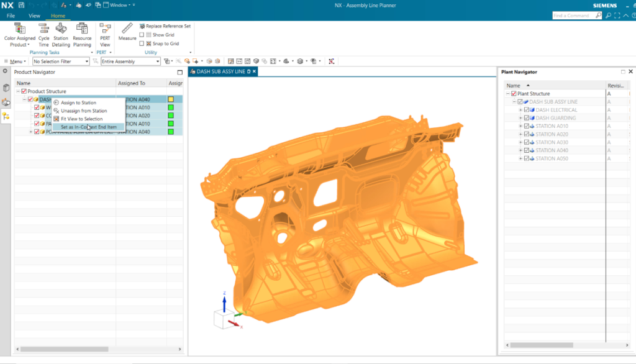Click the Name column header in Product Navigator
Screen dimensions: 636x364
65,83
